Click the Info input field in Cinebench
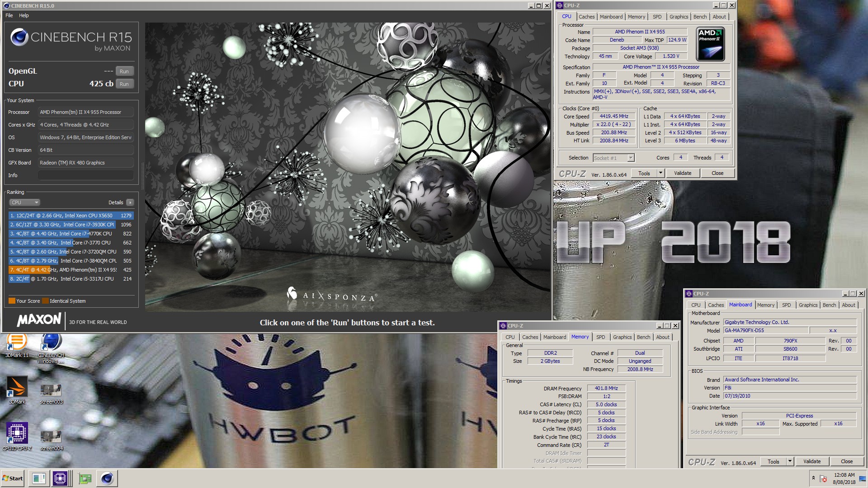 (x=86, y=175)
